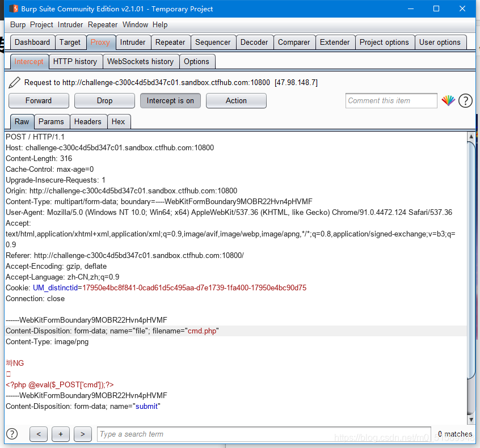Click the Burp Suite logo in title bar

(x=14, y=9)
